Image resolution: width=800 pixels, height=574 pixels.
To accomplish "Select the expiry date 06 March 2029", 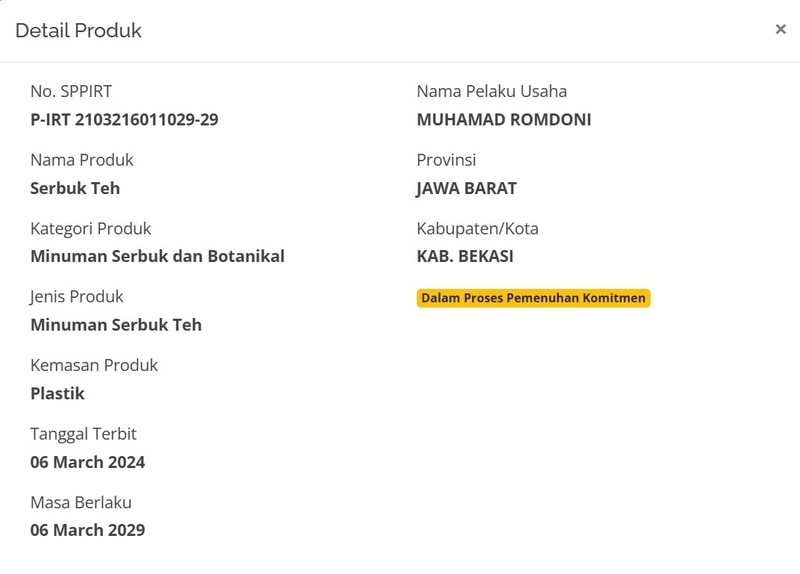I will click(x=87, y=531).
